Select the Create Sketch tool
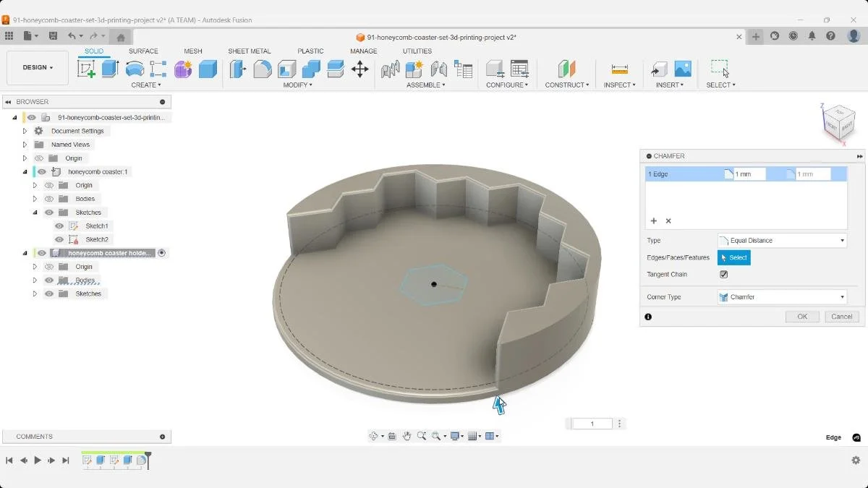868x488 pixels. pyautogui.click(x=87, y=69)
